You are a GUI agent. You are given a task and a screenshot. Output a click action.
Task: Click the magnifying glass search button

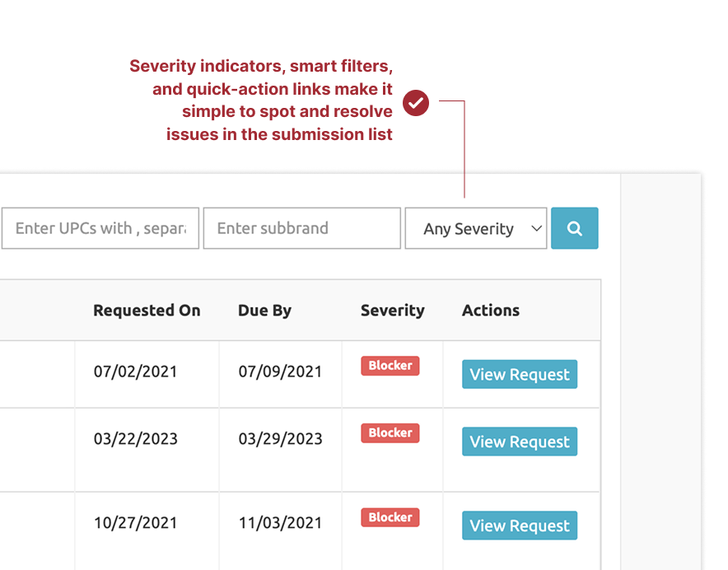[574, 228]
